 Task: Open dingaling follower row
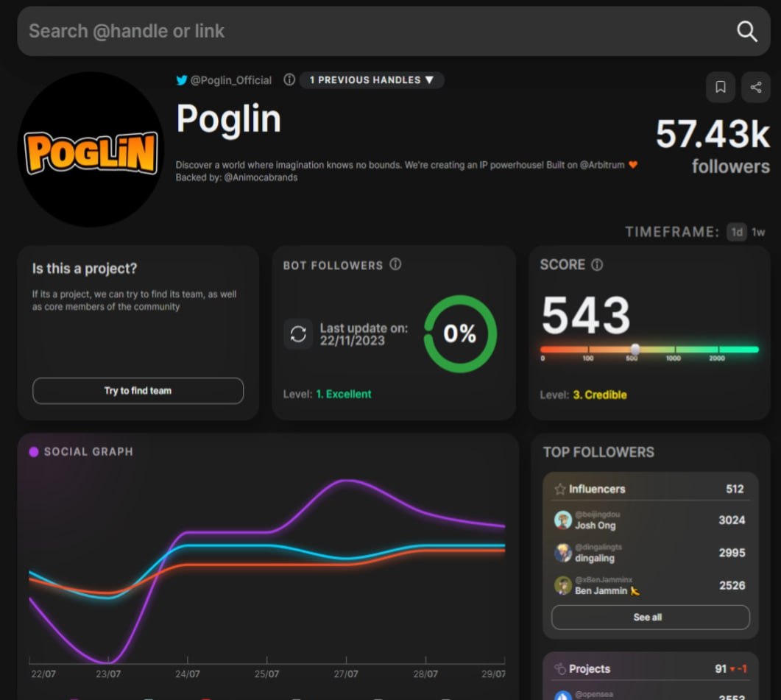coord(650,553)
